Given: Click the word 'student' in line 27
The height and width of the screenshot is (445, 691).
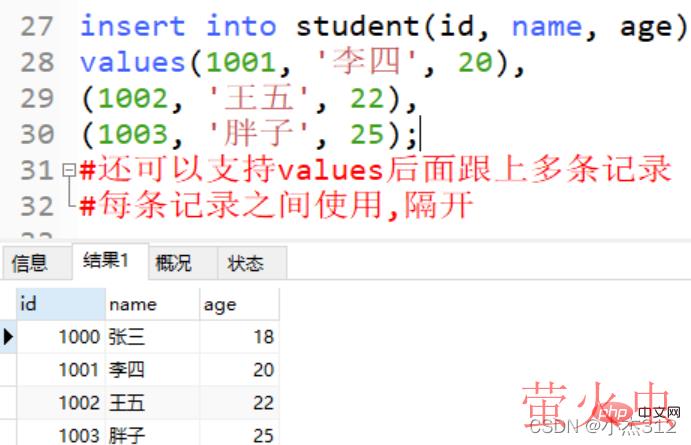Looking at the screenshot, I should [x=357, y=26].
